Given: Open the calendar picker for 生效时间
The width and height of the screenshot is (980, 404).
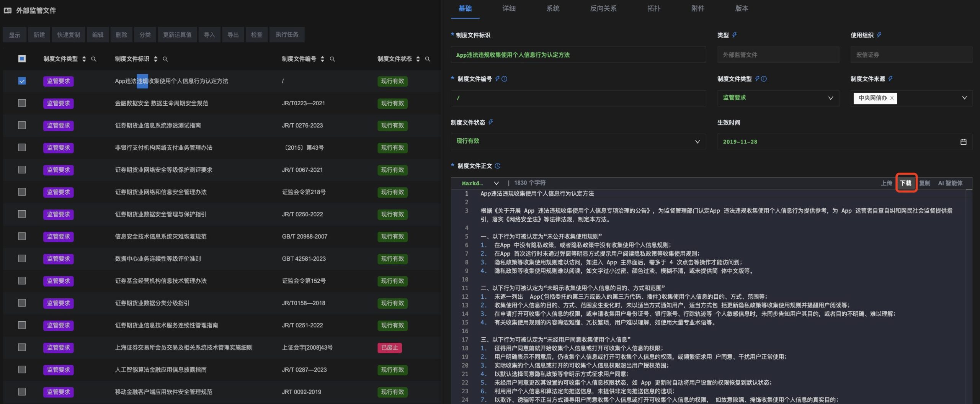Looking at the screenshot, I should click(x=964, y=142).
